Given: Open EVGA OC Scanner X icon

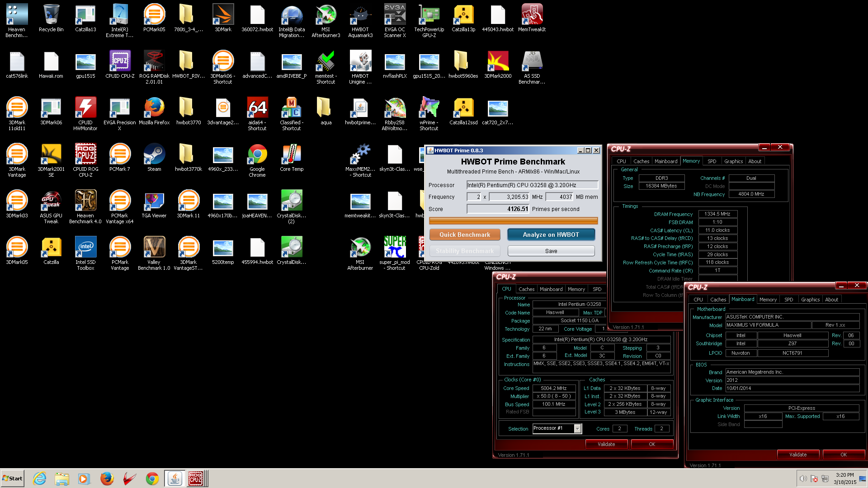Looking at the screenshot, I should click(395, 20).
